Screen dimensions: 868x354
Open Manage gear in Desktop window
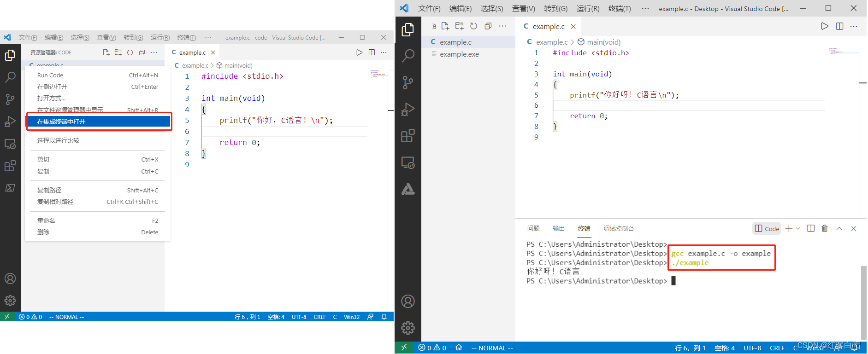click(408, 328)
